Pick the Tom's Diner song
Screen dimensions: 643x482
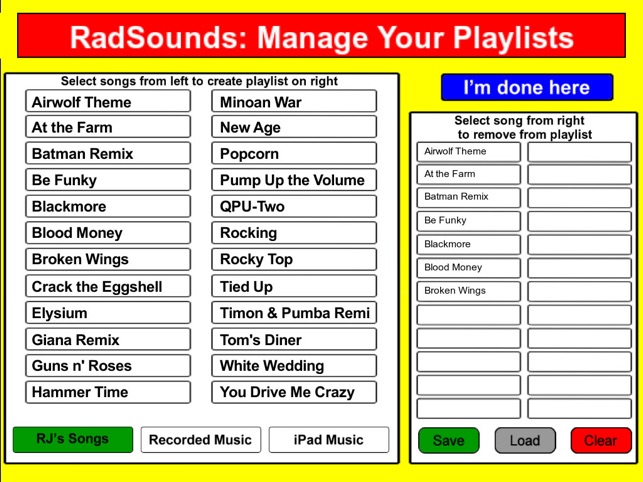click(x=294, y=339)
